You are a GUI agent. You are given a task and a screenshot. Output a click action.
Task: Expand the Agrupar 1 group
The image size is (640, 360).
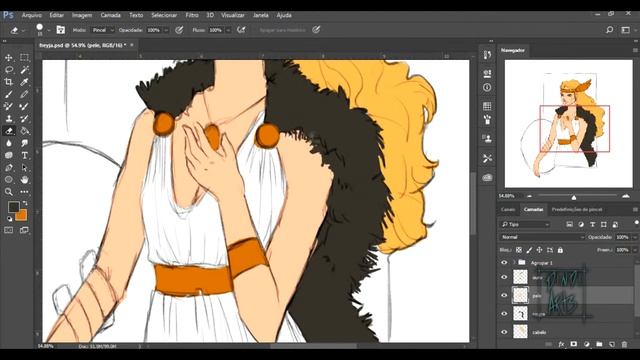click(514, 262)
